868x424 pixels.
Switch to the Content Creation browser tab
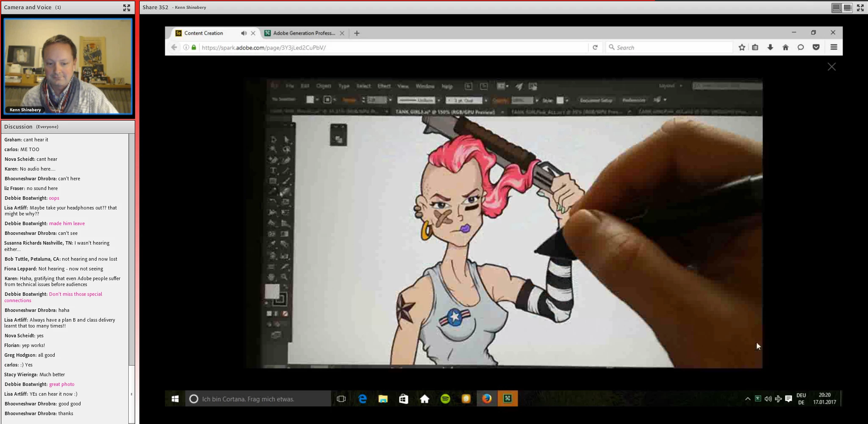tap(203, 33)
